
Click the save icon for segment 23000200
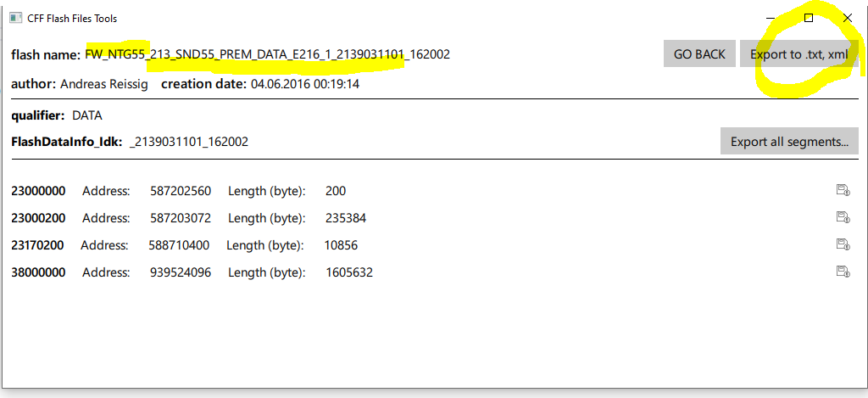click(x=843, y=218)
